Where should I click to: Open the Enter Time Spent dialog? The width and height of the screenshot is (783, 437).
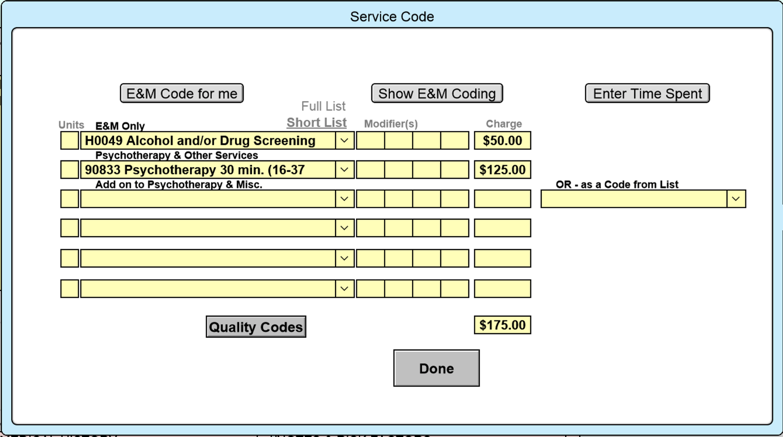[x=647, y=93]
